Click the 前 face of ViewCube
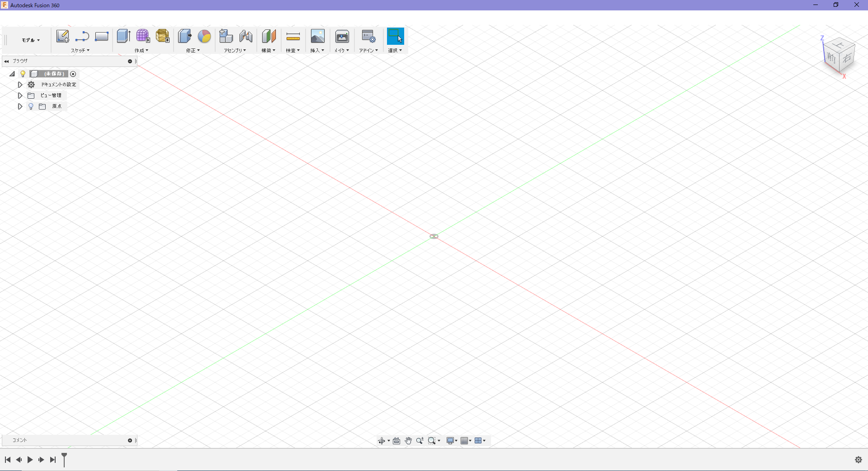 tap(831, 57)
